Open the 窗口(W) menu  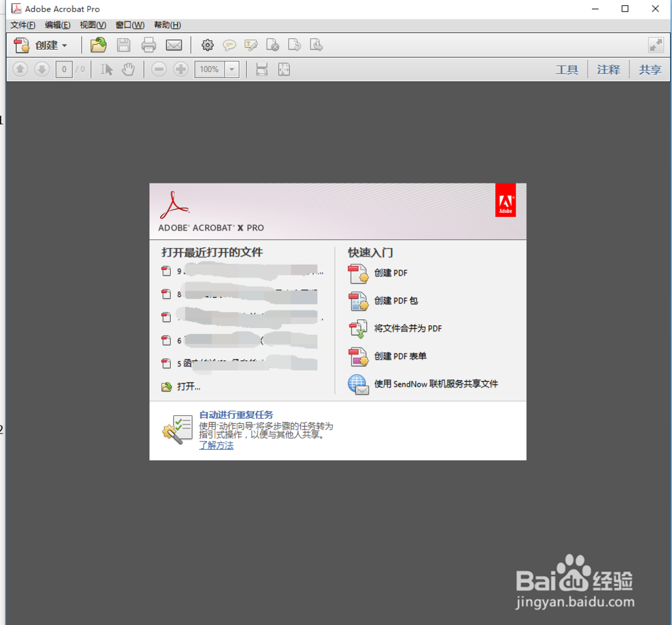pyautogui.click(x=130, y=25)
